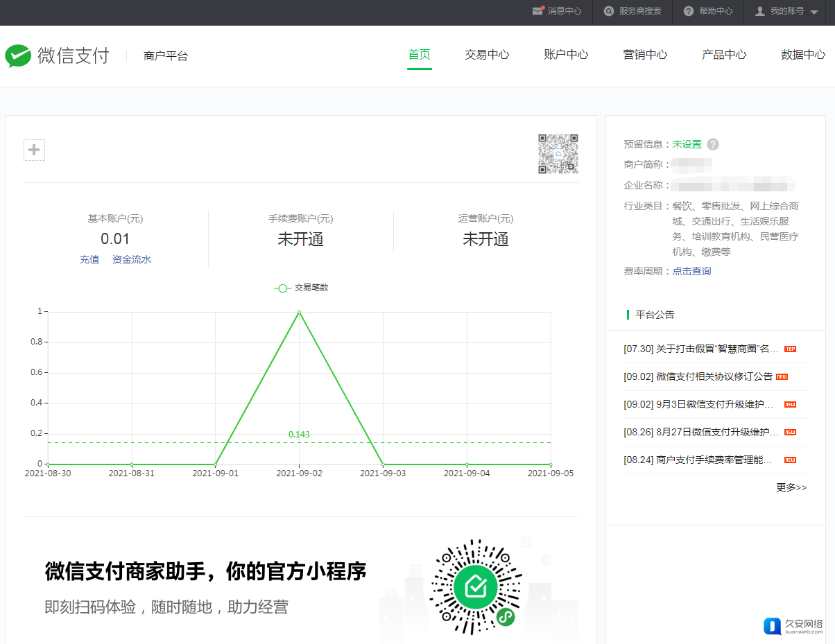Open the 数据中心 tab

(x=803, y=55)
